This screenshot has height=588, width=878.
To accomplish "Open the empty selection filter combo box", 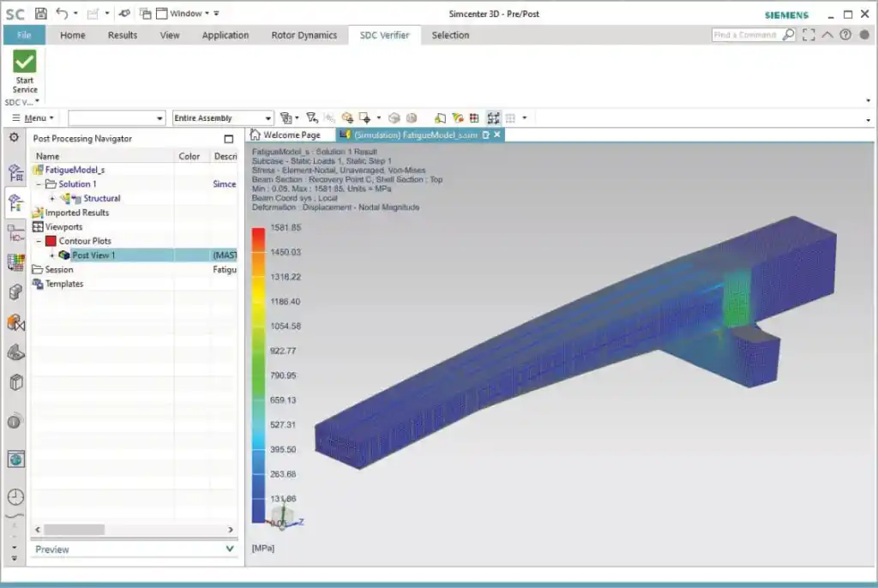I will [117, 117].
